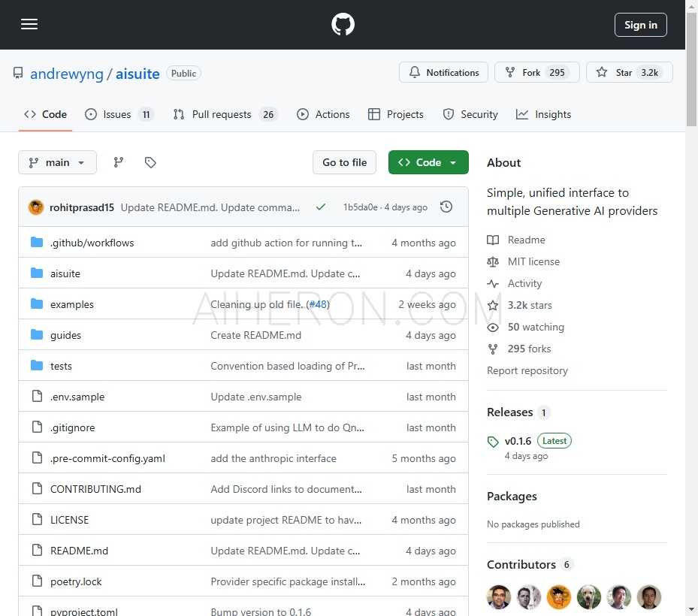Click the page vertical scrollbar thumb
Screen dimensions: 698x616
[691, 69]
